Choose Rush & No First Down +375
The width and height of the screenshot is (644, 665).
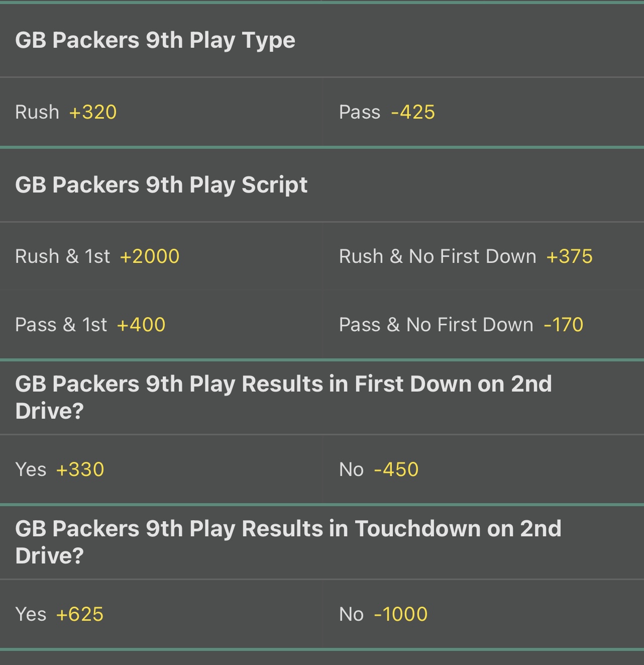coord(482,256)
